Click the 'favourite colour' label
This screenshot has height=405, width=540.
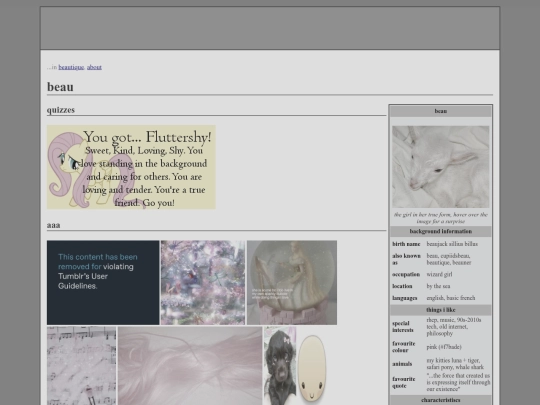(x=404, y=347)
